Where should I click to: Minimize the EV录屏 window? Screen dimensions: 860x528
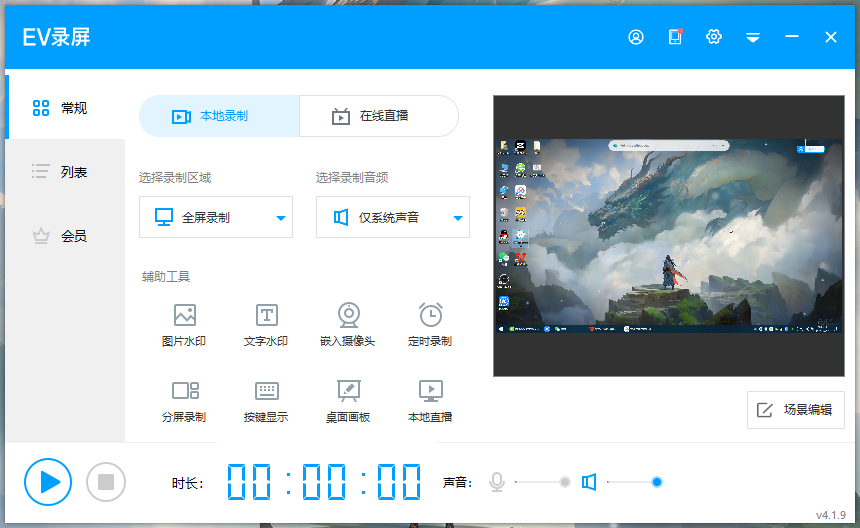click(791, 37)
